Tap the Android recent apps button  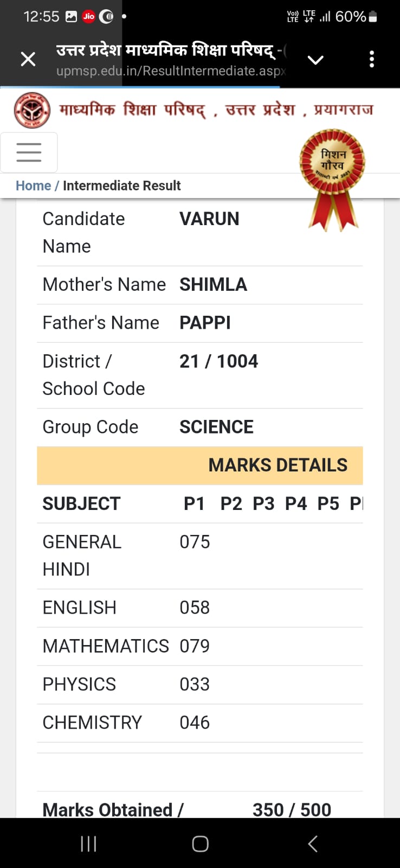pos(88,844)
